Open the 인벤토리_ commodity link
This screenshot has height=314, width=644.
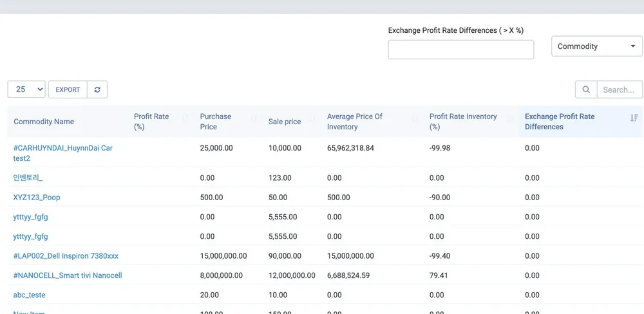pyautogui.click(x=28, y=178)
